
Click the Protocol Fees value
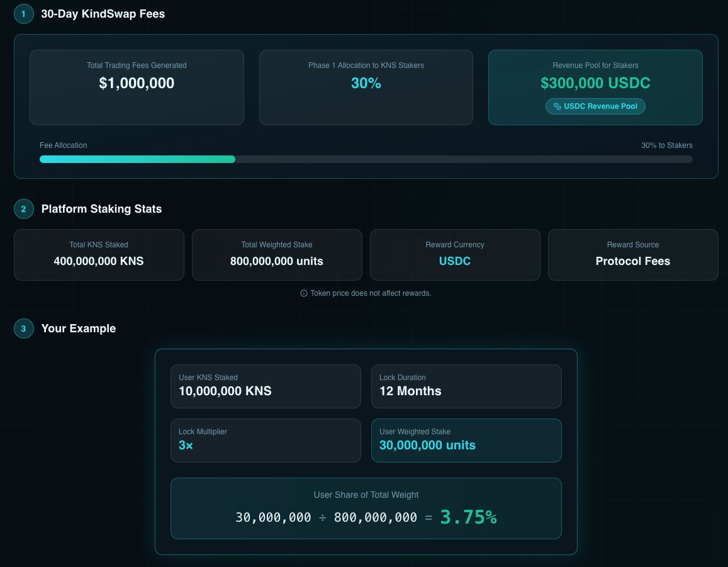pos(633,261)
